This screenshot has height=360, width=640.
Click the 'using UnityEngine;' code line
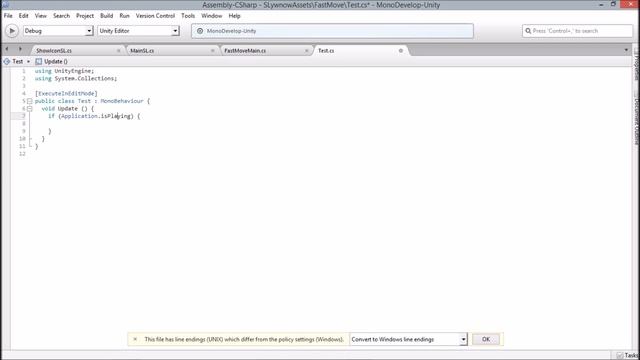(64, 71)
